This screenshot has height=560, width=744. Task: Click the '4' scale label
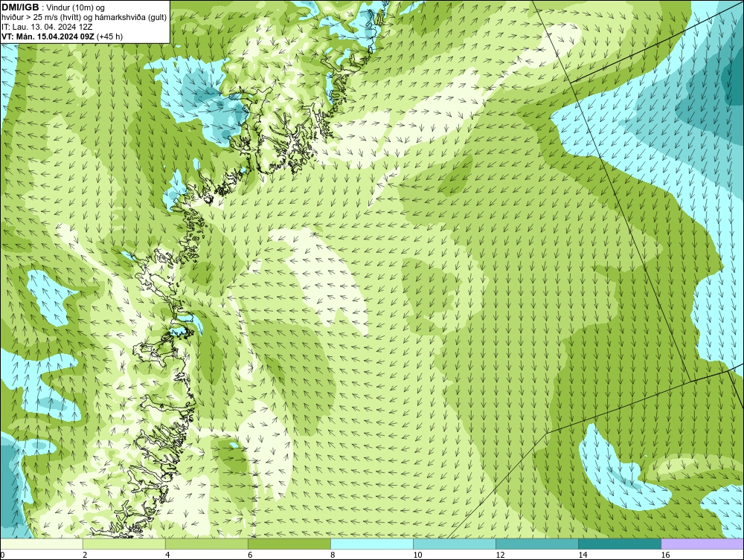(x=167, y=555)
